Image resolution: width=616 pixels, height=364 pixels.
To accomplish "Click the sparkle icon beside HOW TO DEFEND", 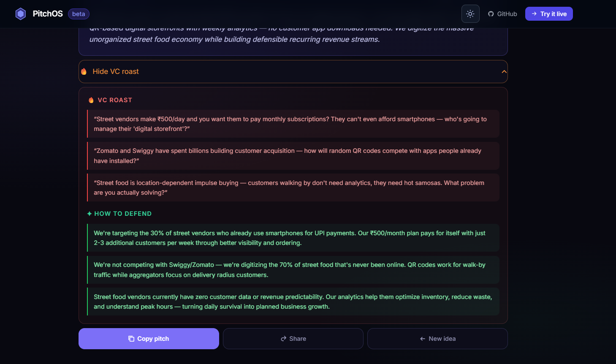I will [90, 214].
